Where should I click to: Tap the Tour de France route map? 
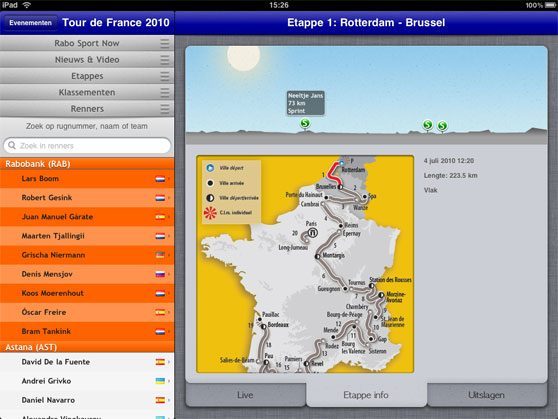[305, 264]
